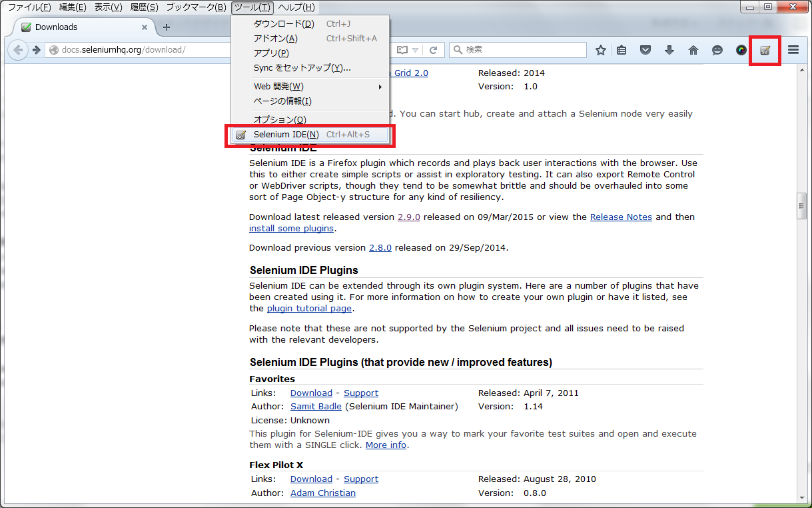The image size is (812, 508).
Task: Open the ブックマーク menu
Action: pyautogui.click(x=196, y=7)
